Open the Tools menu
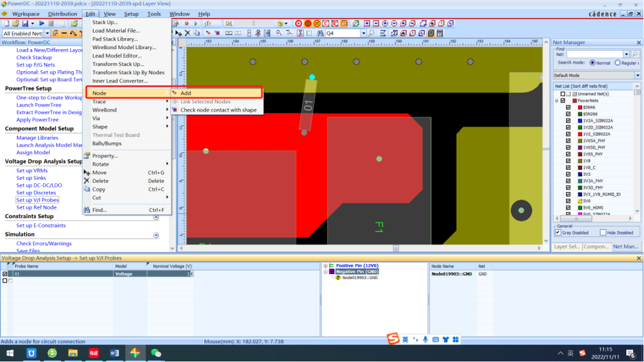Screen dimensions: 644x362 (x=154, y=14)
